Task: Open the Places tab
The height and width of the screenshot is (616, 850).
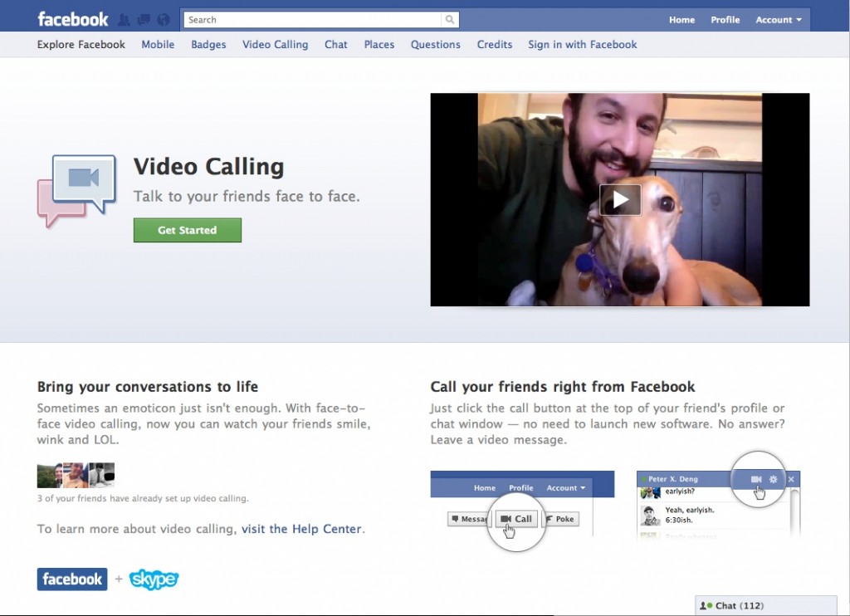Action: [x=379, y=45]
